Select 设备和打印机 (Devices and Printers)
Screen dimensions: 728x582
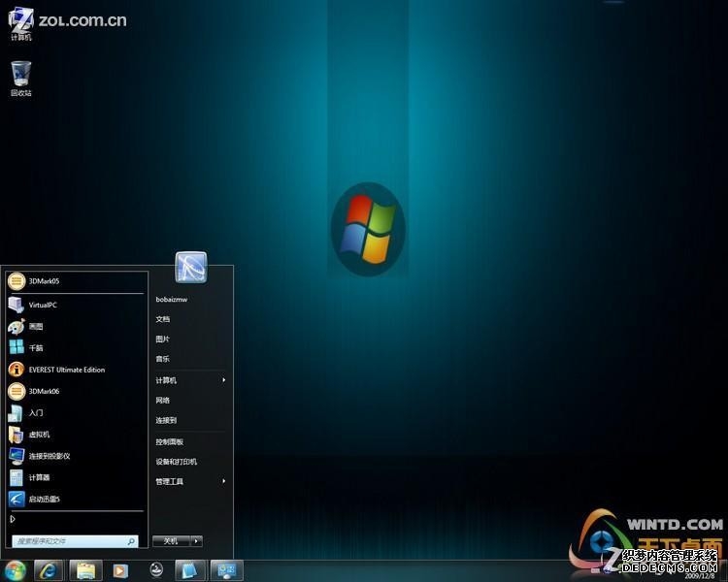pyautogui.click(x=176, y=462)
